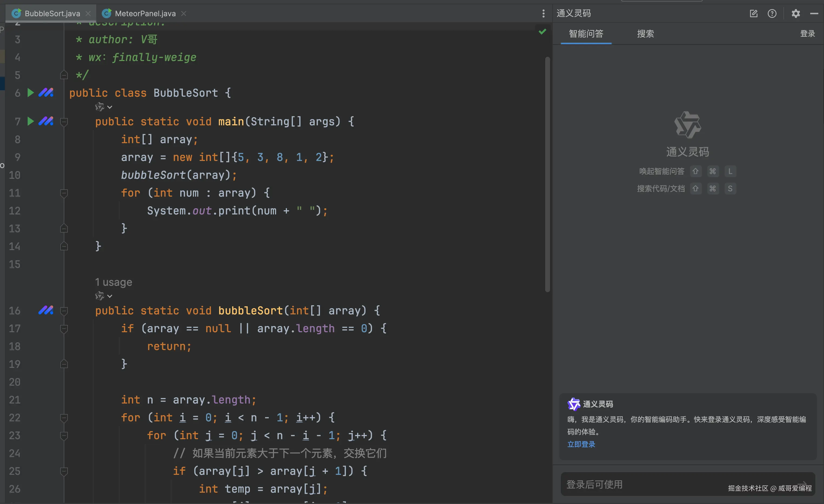This screenshot has height=504, width=824.
Task: Open editor tabs more-options menu
Action: (543, 14)
